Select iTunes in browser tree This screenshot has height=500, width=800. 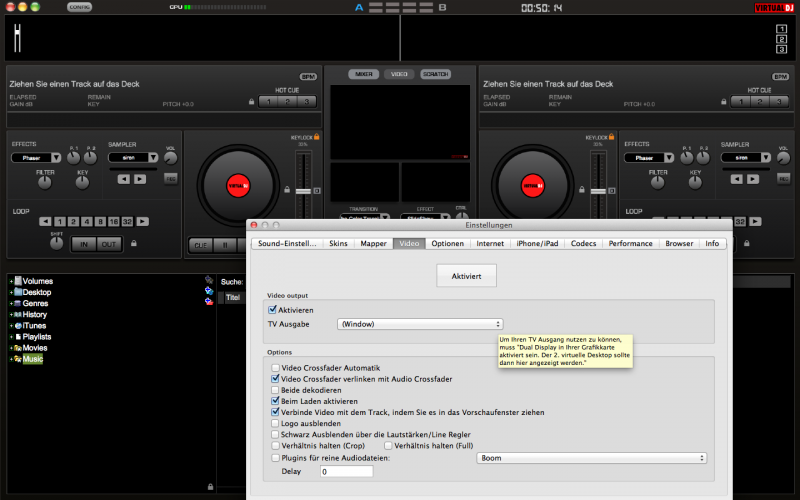(34, 326)
